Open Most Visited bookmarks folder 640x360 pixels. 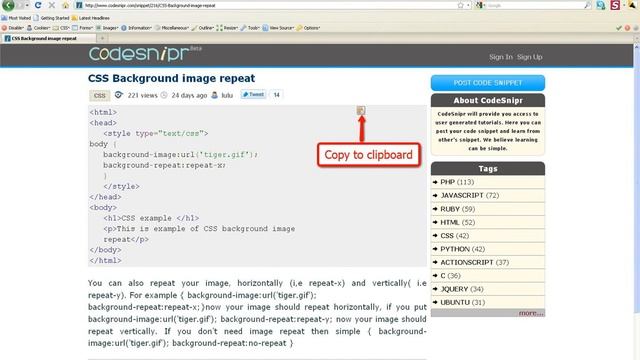(16, 18)
